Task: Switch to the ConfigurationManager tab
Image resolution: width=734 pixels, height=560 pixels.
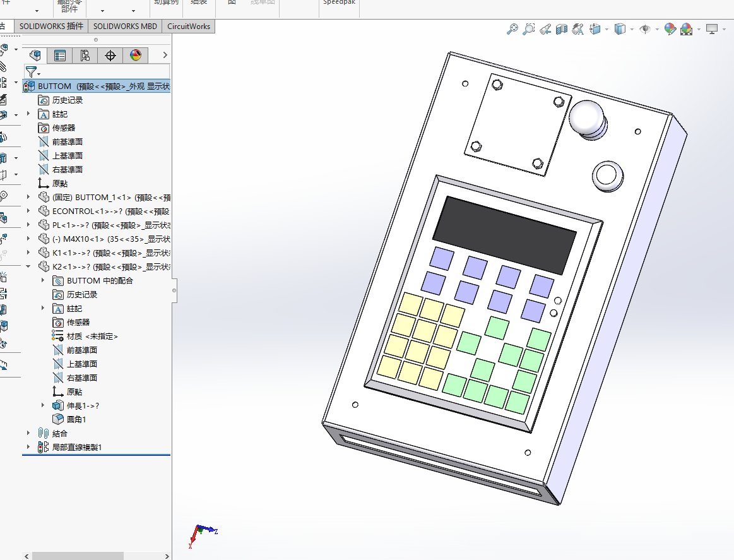Action: [x=85, y=56]
